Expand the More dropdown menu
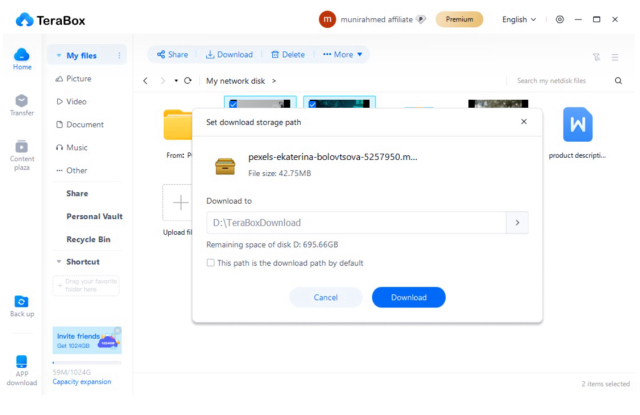This screenshot has width=640, height=415. [342, 54]
